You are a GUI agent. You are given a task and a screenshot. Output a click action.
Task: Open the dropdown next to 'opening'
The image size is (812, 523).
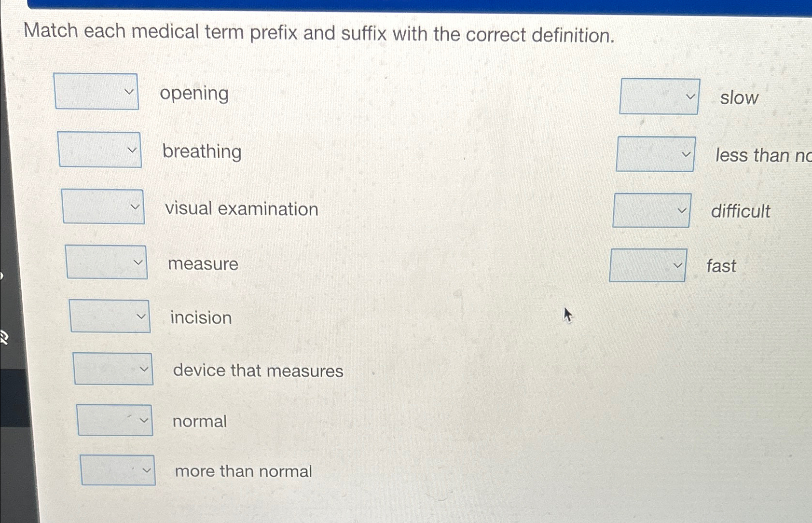tap(96, 93)
